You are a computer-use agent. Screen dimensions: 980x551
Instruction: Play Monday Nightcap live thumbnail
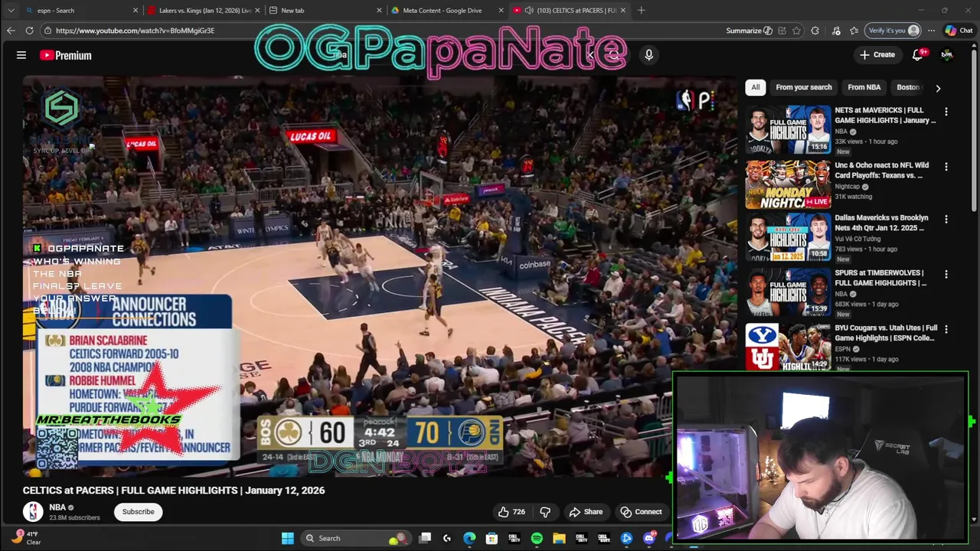788,184
